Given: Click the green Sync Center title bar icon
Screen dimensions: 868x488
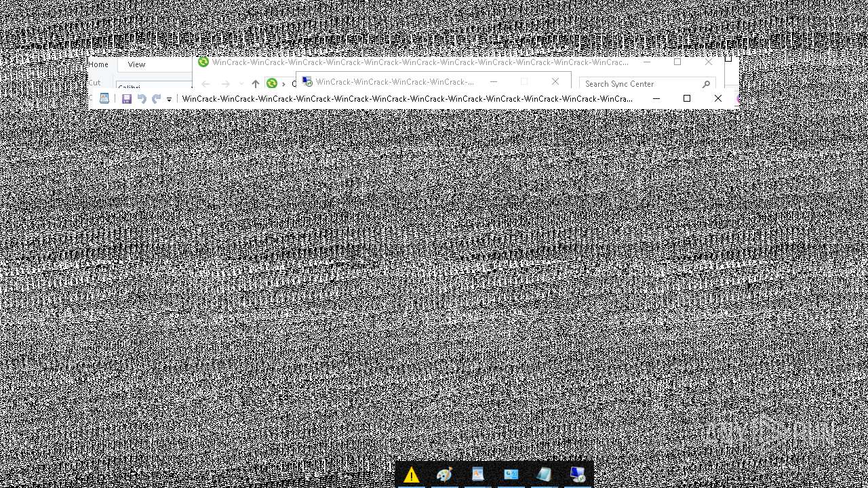Looking at the screenshot, I should pyautogui.click(x=203, y=62).
